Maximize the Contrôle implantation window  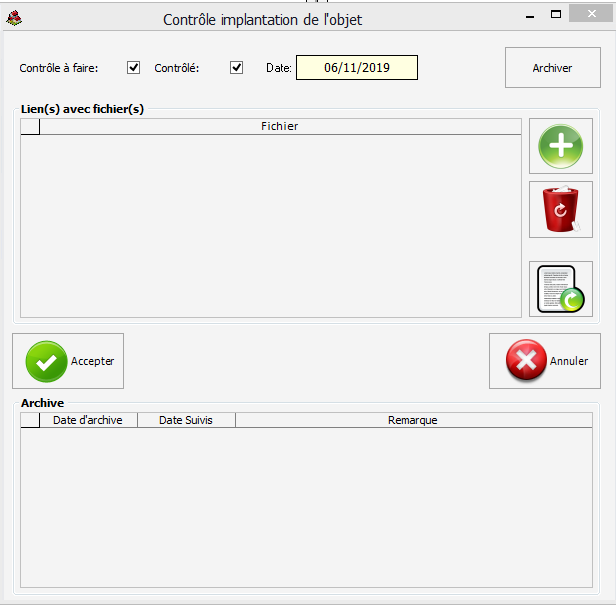pyautogui.click(x=556, y=14)
